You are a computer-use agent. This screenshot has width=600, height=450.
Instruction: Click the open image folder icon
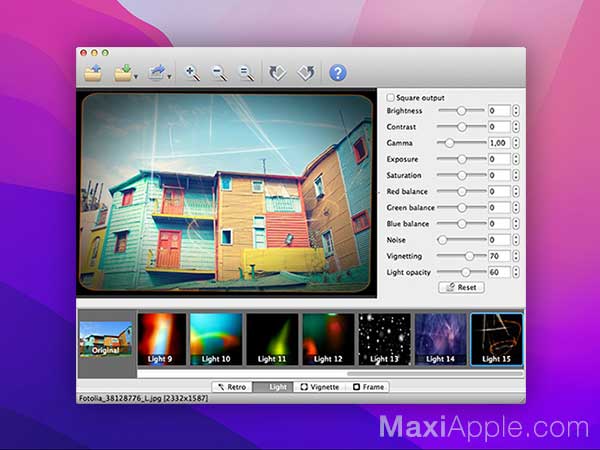click(x=93, y=72)
